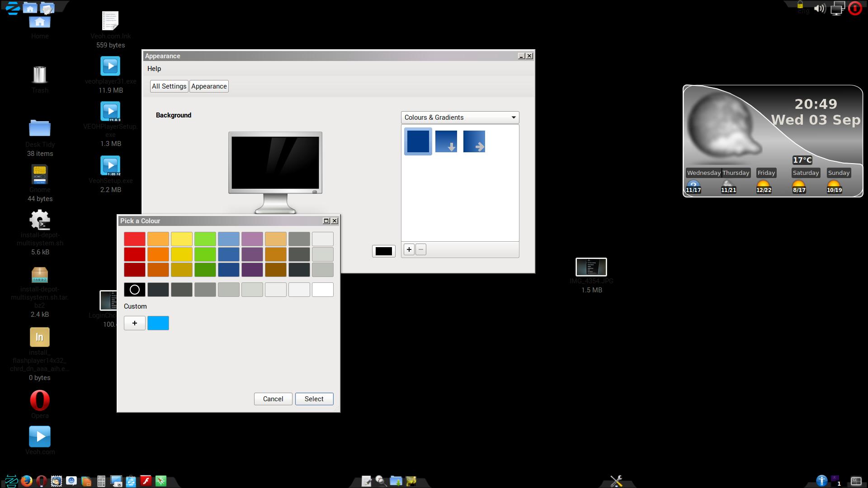Screen dimensions: 868x488
Task: Open the Colours & Gradients dropdown
Action: [x=459, y=117]
